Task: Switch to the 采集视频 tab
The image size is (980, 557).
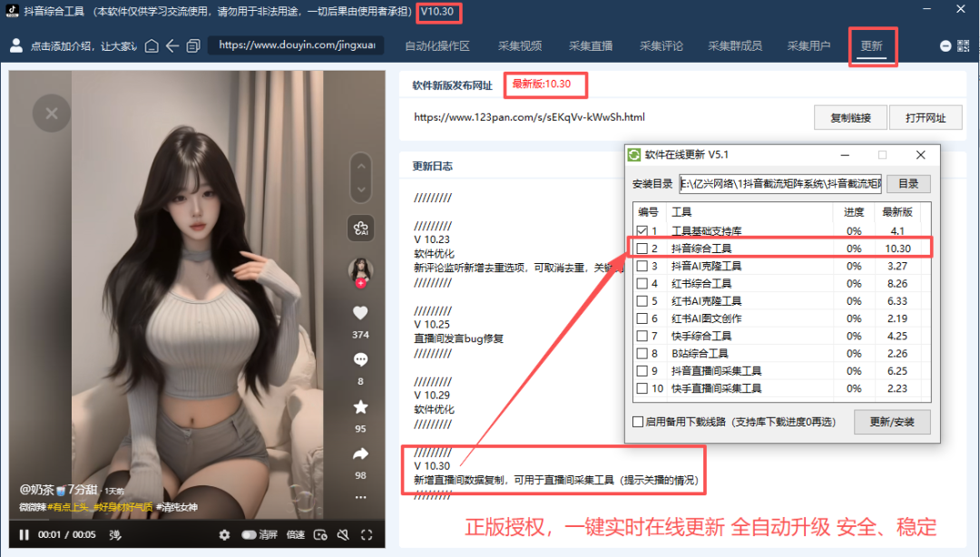Action: 519,45
